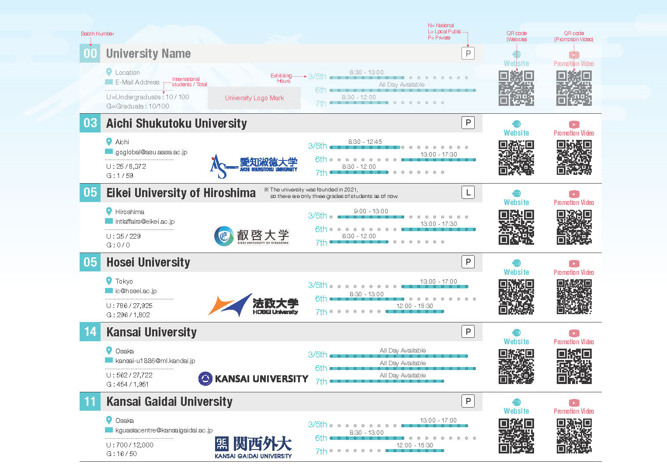Click the "U : 786 / 27,925" text
Screen dimensions: 667x472
(129, 306)
